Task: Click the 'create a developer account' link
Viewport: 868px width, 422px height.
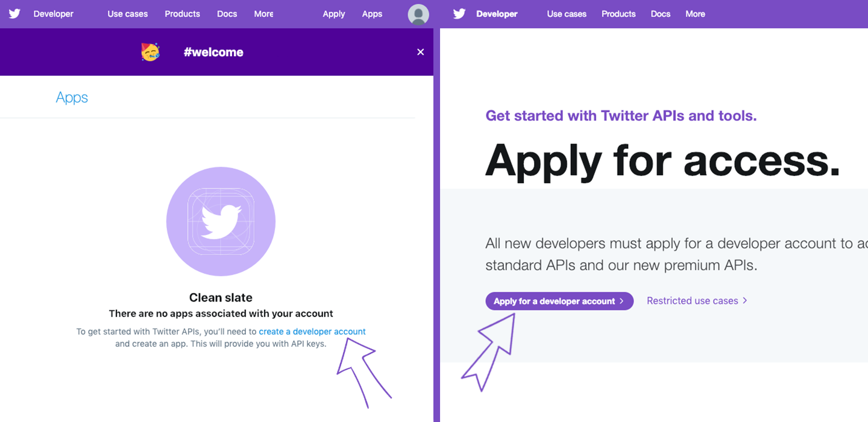Action: (x=312, y=332)
